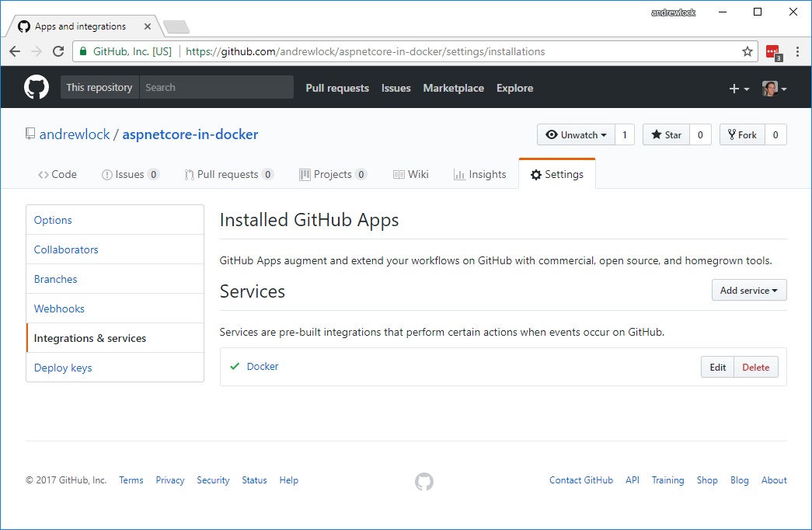Image resolution: width=812 pixels, height=530 pixels.
Task: Open the Add service dropdown
Action: [x=749, y=290]
